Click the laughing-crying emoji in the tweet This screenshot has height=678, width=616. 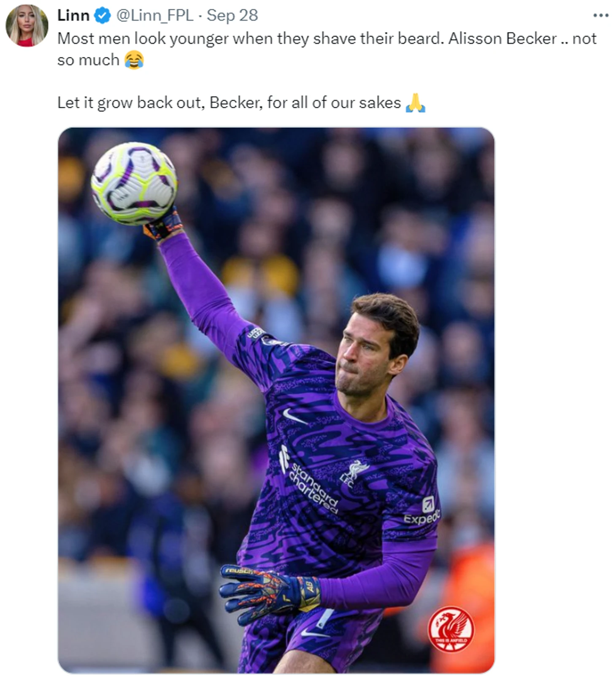coord(134,60)
